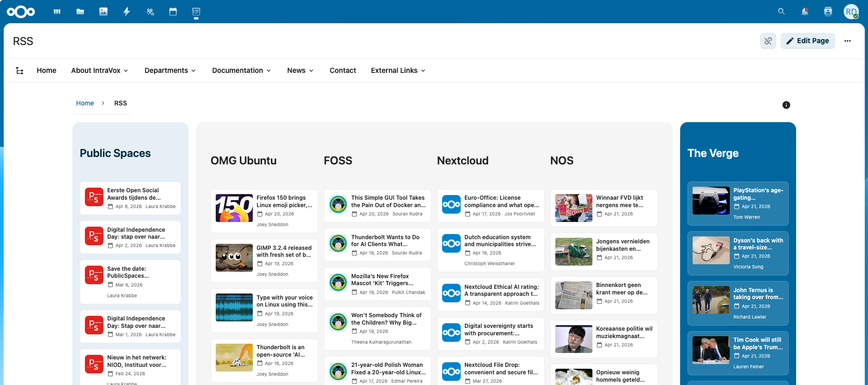The width and height of the screenshot is (868, 385).
Task: Open the Photos app icon
Action: (103, 12)
